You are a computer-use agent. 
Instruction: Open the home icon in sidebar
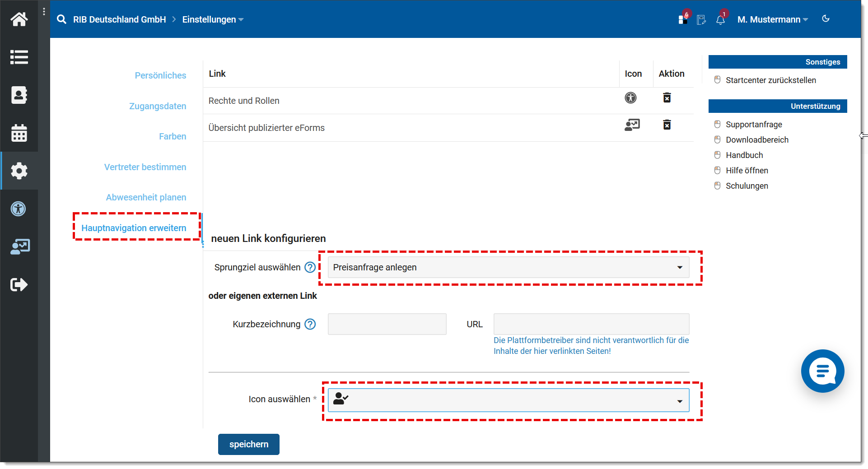click(x=19, y=19)
